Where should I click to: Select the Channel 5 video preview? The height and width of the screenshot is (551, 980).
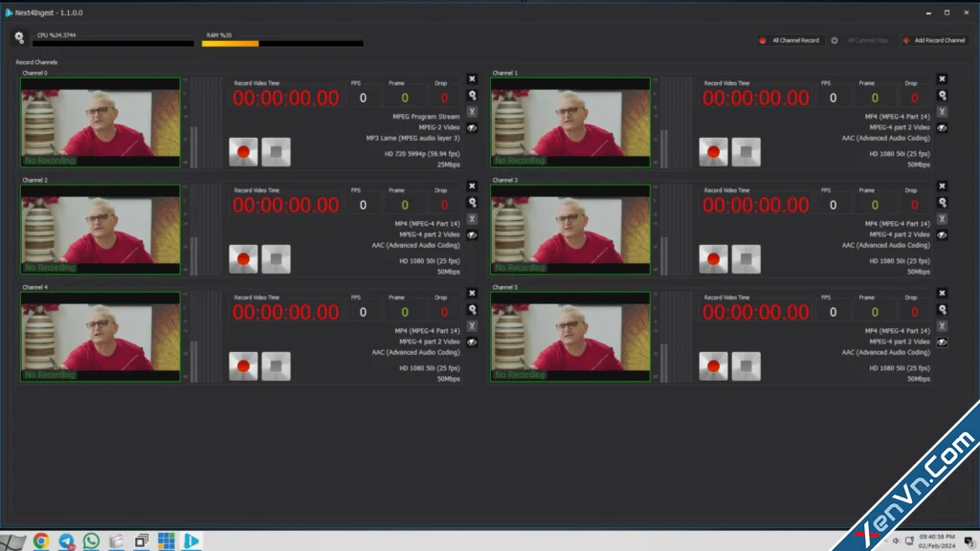[x=570, y=337]
